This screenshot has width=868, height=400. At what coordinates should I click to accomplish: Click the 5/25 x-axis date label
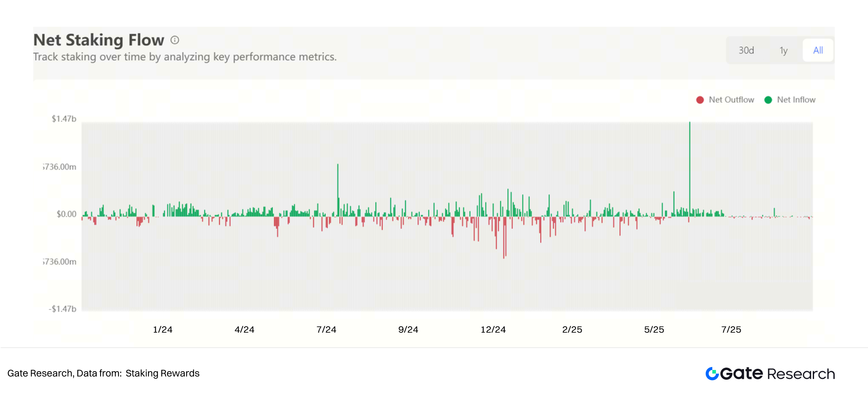click(654, 329)
